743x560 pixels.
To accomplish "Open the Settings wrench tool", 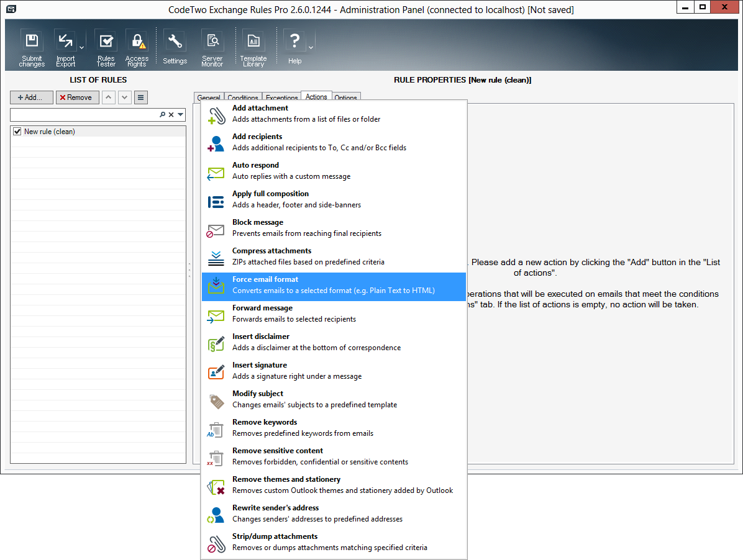I will click(175, 48).
